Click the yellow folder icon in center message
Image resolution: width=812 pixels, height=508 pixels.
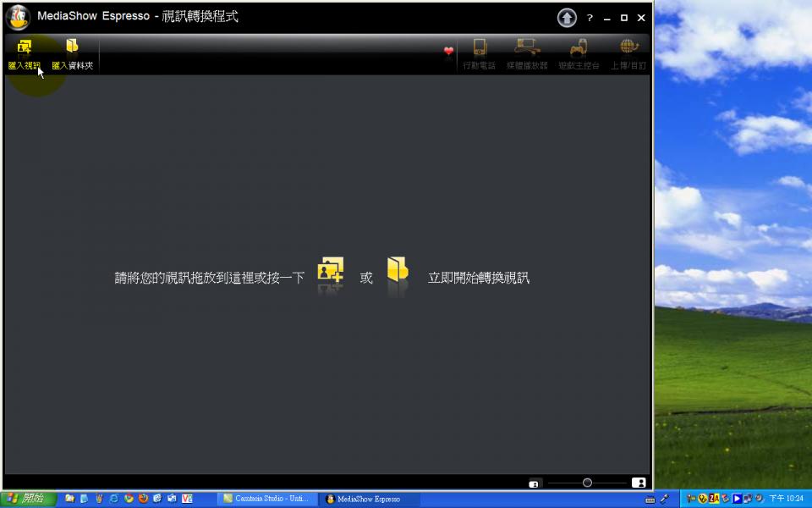398,269
